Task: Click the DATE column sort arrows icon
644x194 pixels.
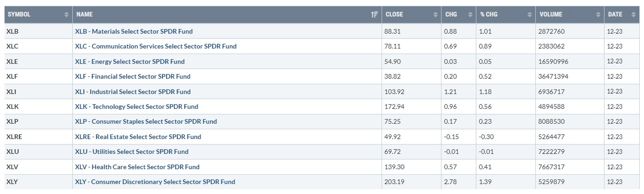Action: (633, 15)
